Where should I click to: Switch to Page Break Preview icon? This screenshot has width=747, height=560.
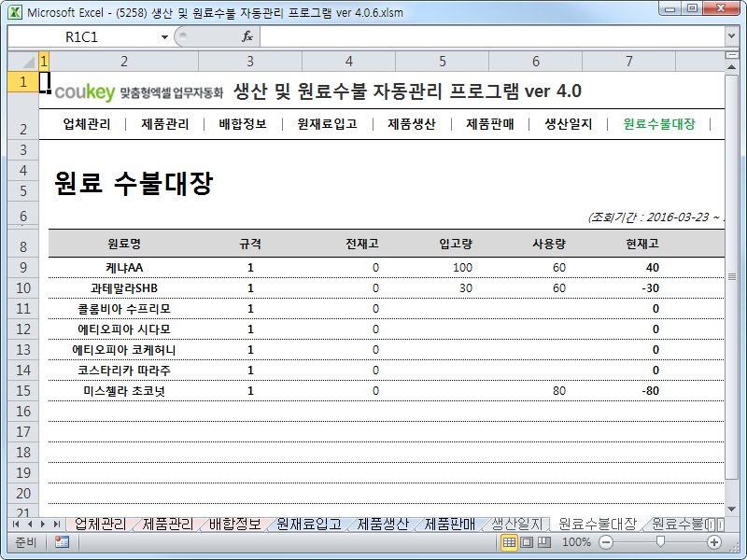pyautogui.click(x=544, y=542)
